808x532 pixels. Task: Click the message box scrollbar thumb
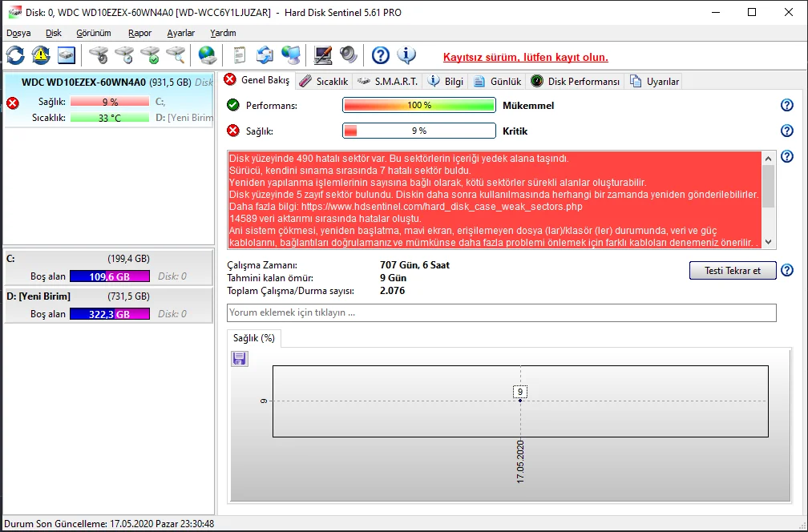[x=768, y=186]
